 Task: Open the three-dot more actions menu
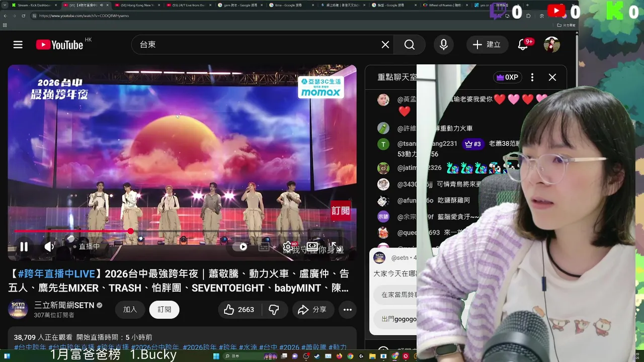click(348, 310)
